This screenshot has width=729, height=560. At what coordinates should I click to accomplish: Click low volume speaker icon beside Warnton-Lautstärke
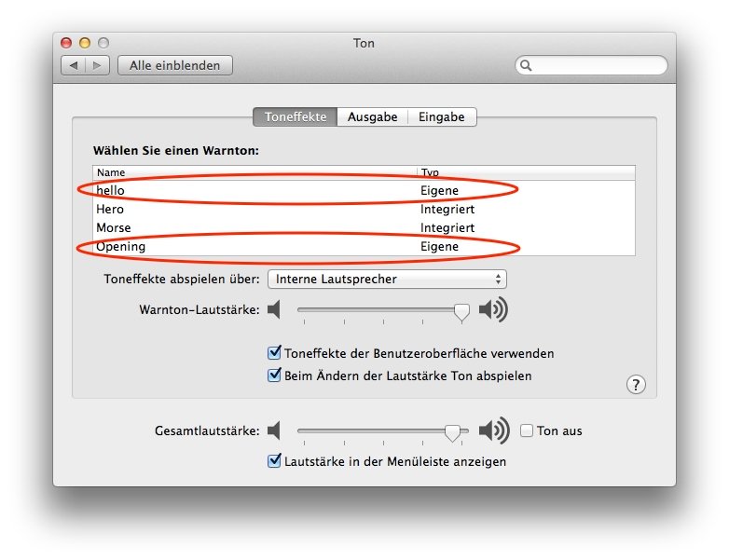click(x=274, y=309)
